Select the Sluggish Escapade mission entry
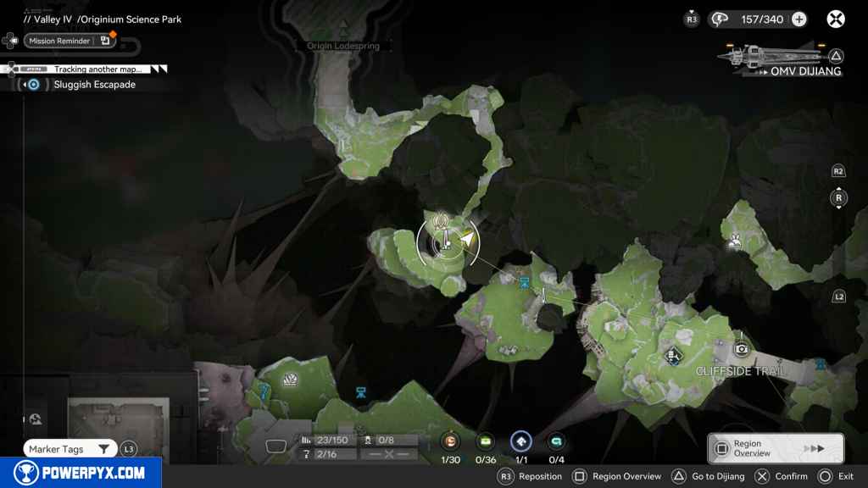Viewport: 868px width, 488px height. point(93,85)
